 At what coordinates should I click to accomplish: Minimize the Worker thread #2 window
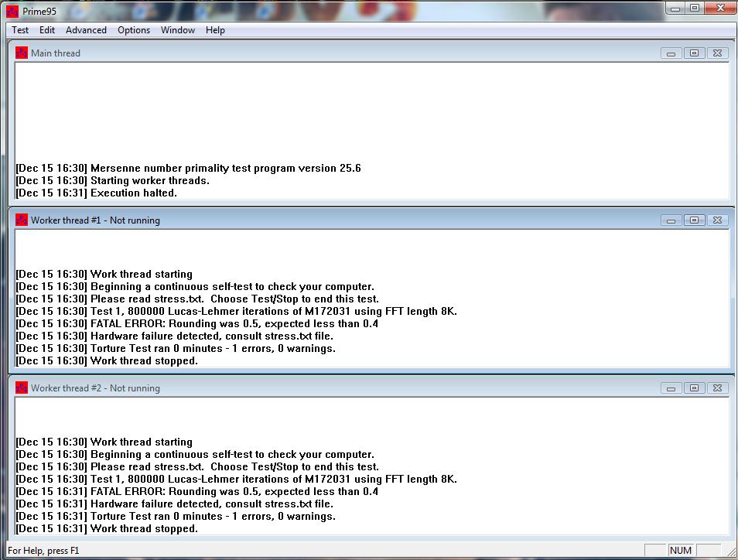pyautogui.click(x=671, y=388)
